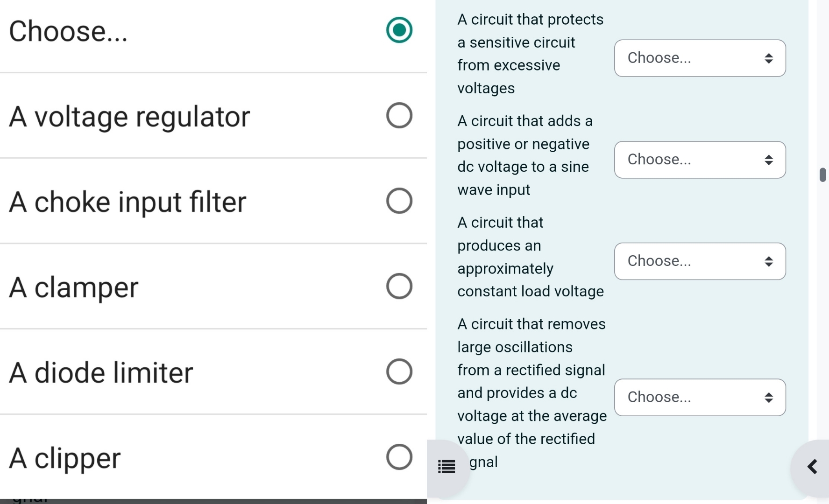Click the currently selected 'Choose...' radio button

coord(398,30)
